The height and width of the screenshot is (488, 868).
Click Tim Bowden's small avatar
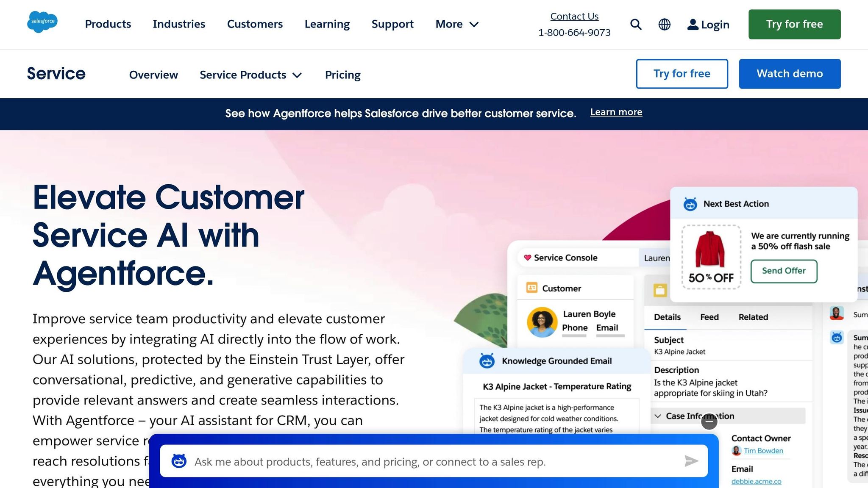[x=737, y=451]
